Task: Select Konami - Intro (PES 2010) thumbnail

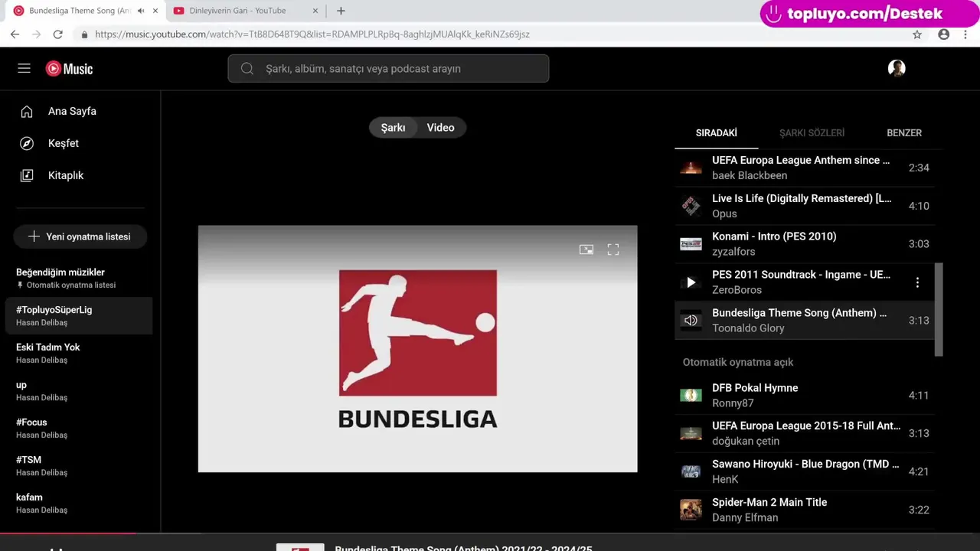Action: point(691,244)
